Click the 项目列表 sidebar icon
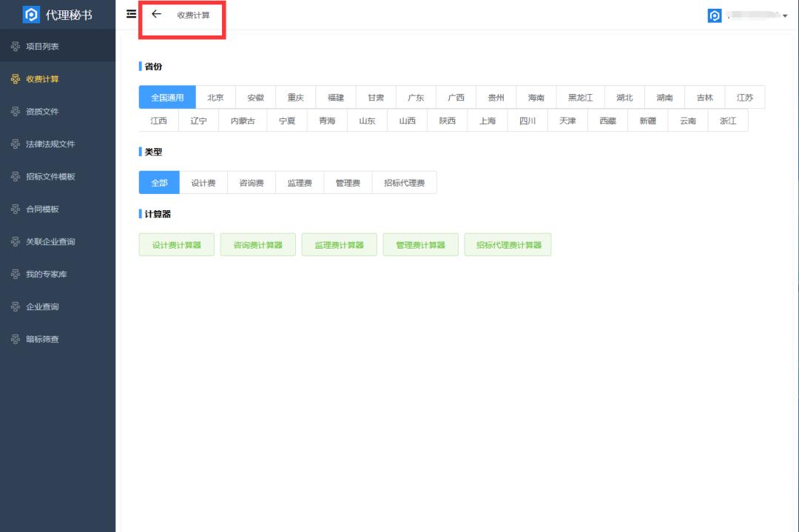 tap(16, 45)
